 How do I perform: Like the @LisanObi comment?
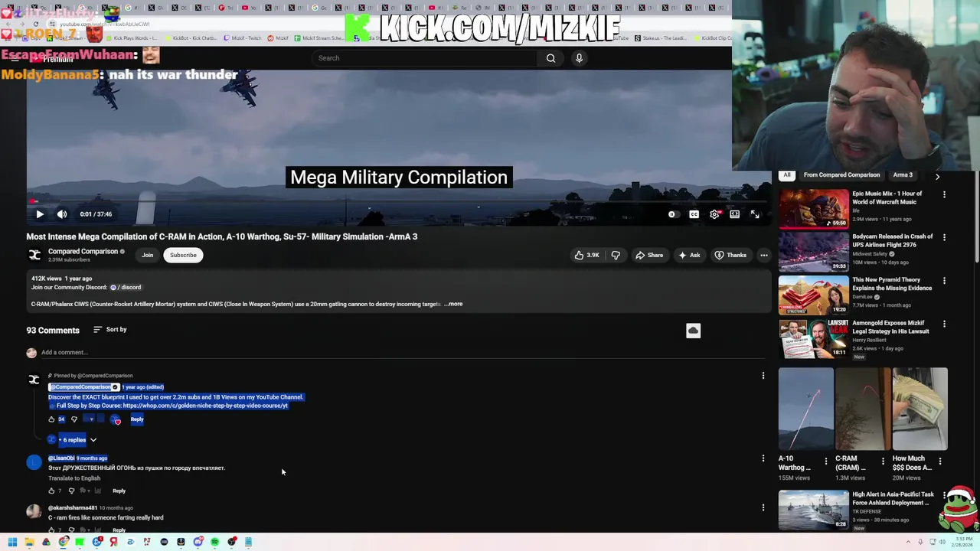[x=51, y=491]
